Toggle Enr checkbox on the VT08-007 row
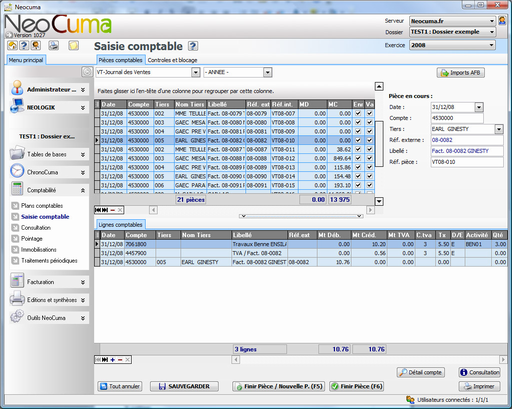The height and width of the screenshot is (409, 512). click(358, 113)
